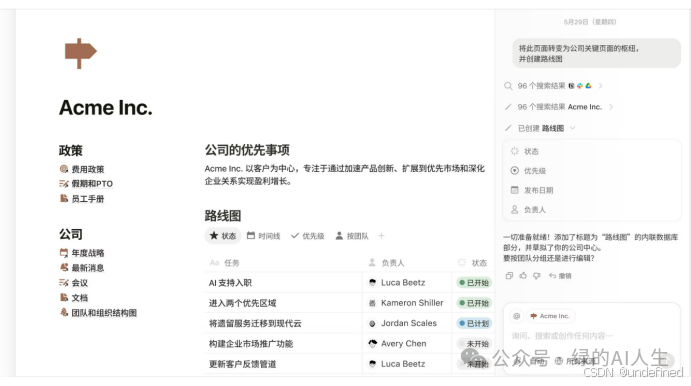Switch to the 状态 view tab
Image resolution: width=691 pixels, height=386 pixels.
coord(223,236)
